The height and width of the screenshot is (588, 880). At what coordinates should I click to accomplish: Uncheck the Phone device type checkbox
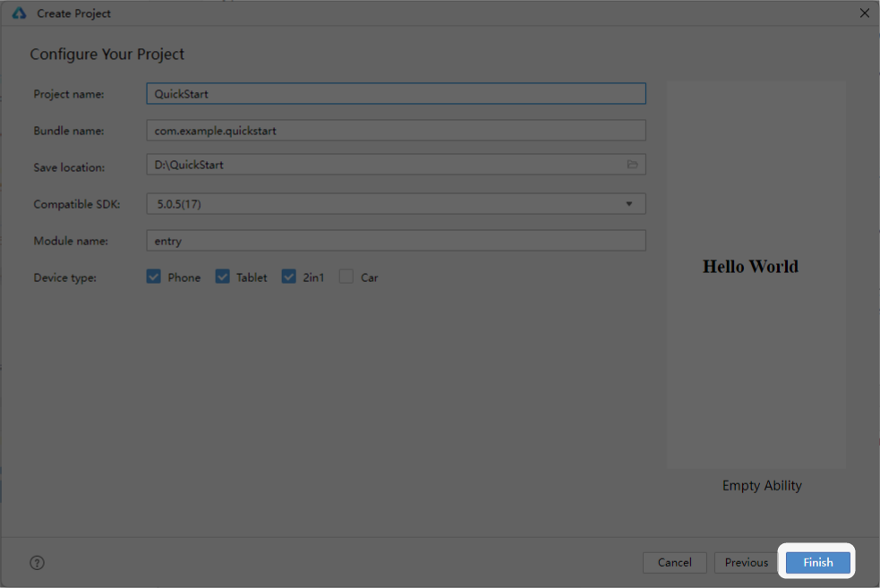point(154,277)
